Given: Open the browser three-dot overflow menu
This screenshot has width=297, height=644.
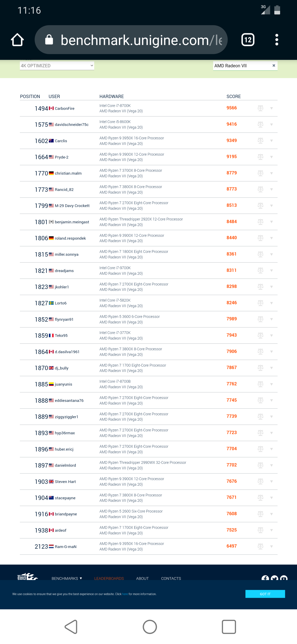Looking at the screenshot, I should [277, 40].
